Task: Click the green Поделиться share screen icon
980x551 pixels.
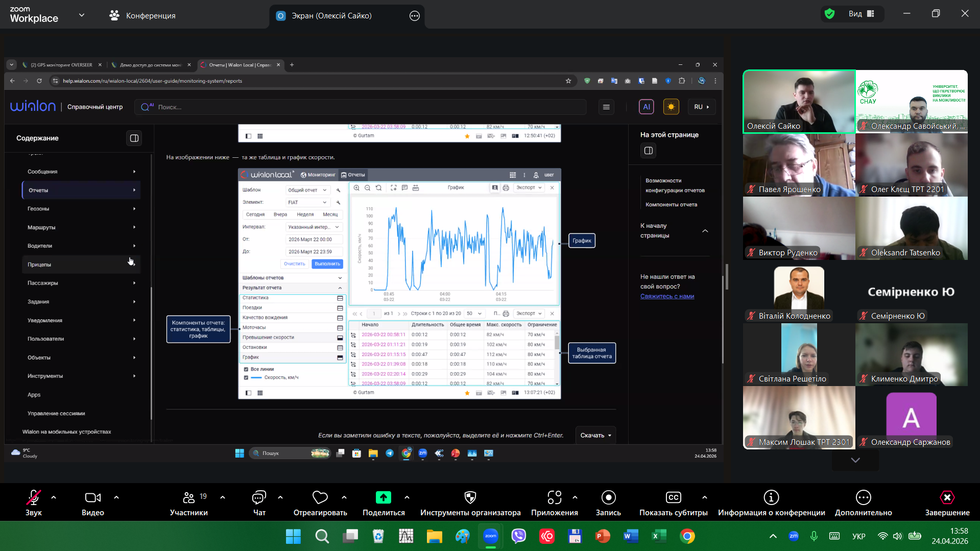Action: (x=383, y=497)
